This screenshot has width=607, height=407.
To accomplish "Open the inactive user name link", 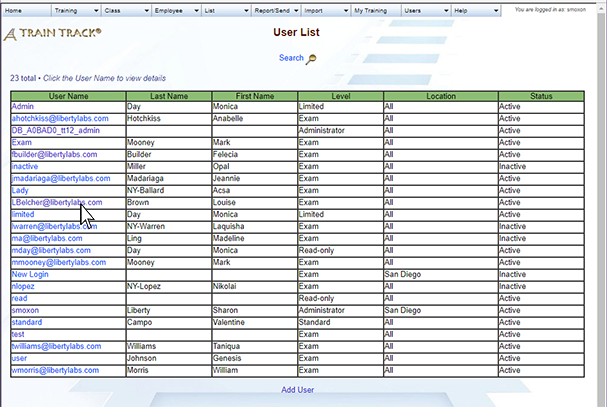I will click(x=25, y=167).
